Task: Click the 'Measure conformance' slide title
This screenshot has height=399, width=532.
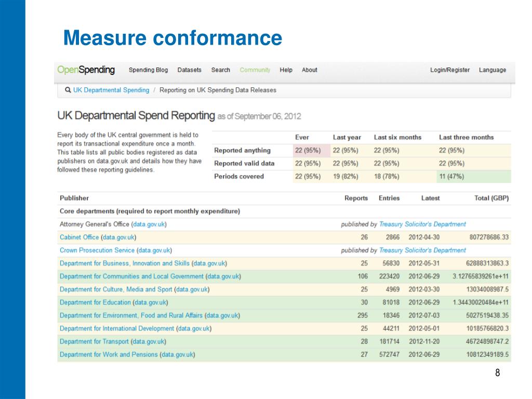Action: pos(172,37)
